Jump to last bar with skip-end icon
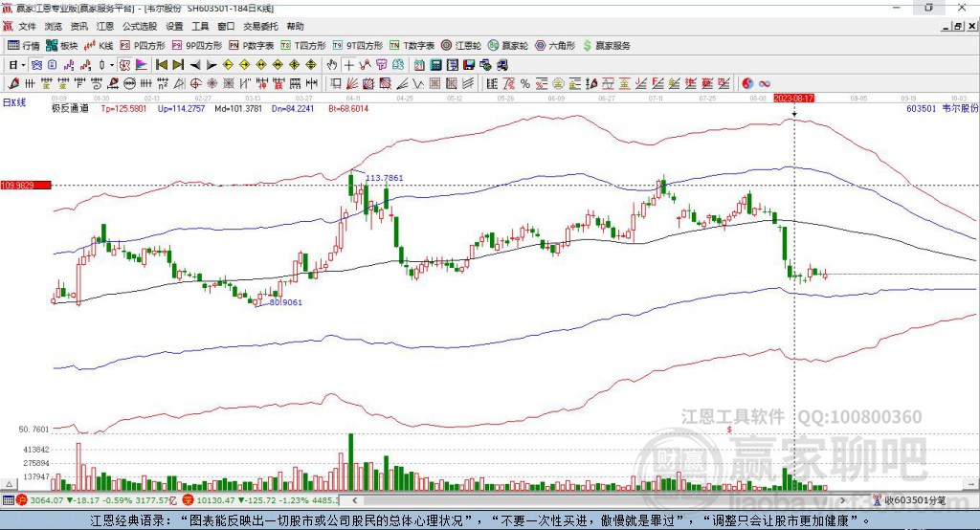The image size is (980, 530). [178, 65]
